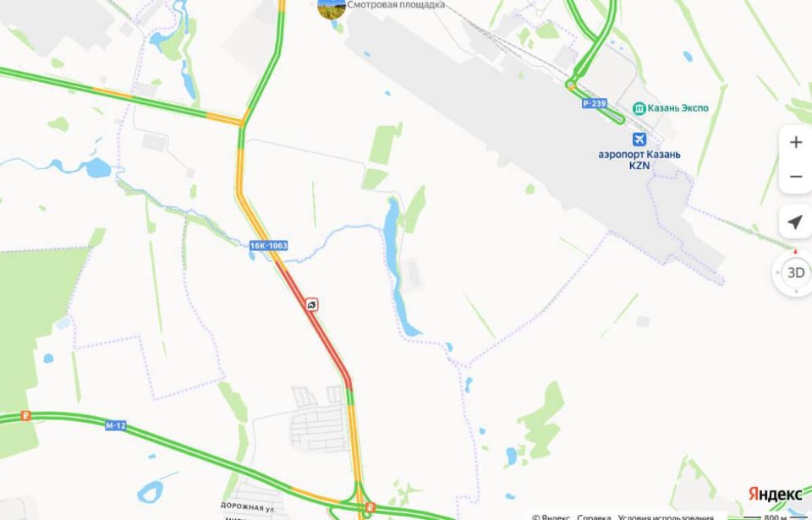The height and width of the screenshot is (520, 812).
Task: Click the toll ruble icon at the interchange
Action: 370,507
